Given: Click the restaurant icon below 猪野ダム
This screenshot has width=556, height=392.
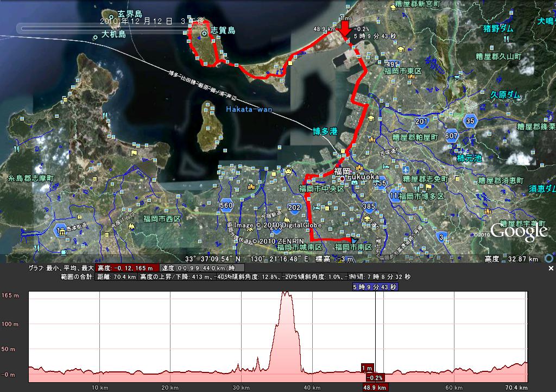Looking at the screenshot, I should [507, 39].
